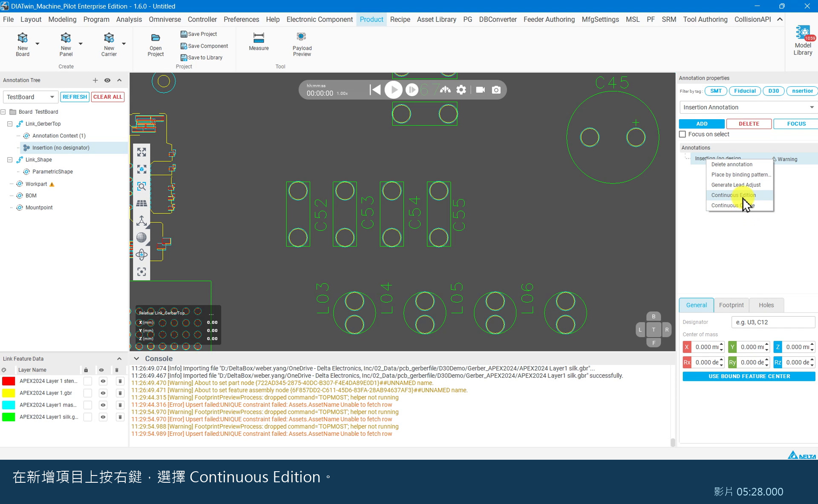Click green swatch of APEX2024 Layer1 silk
The image size is (818, 504).
coord(9,417)
